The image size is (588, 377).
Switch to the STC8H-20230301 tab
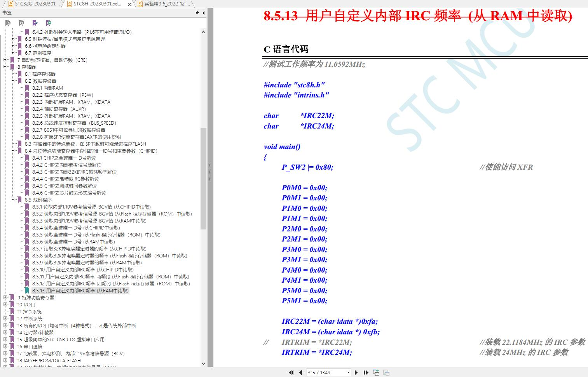point(97,4)
